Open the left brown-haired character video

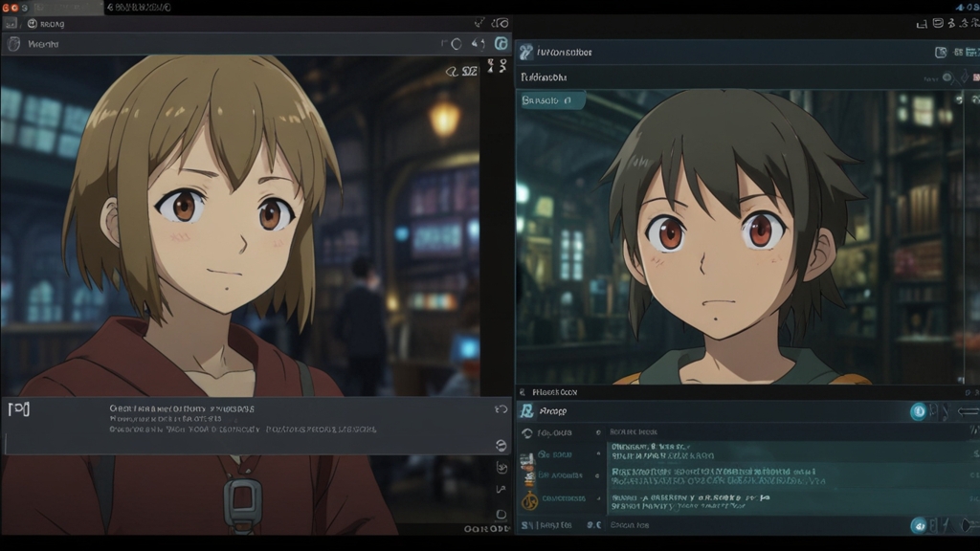240,225
